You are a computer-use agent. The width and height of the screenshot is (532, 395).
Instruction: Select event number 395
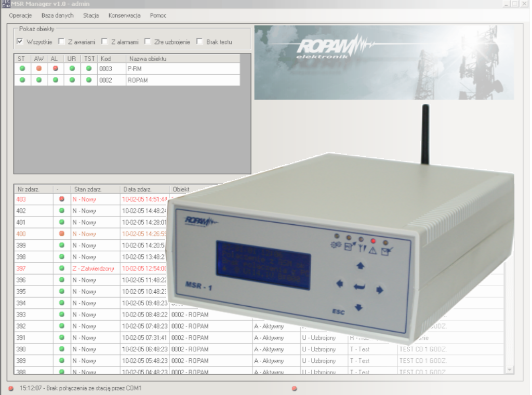coord(21,292)
